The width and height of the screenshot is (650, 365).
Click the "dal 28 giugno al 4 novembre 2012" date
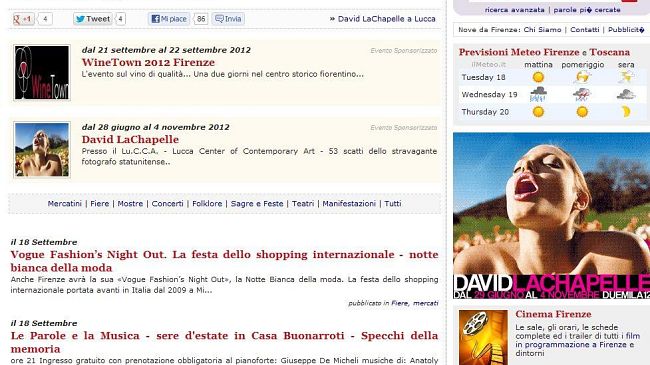coord(155,127)
